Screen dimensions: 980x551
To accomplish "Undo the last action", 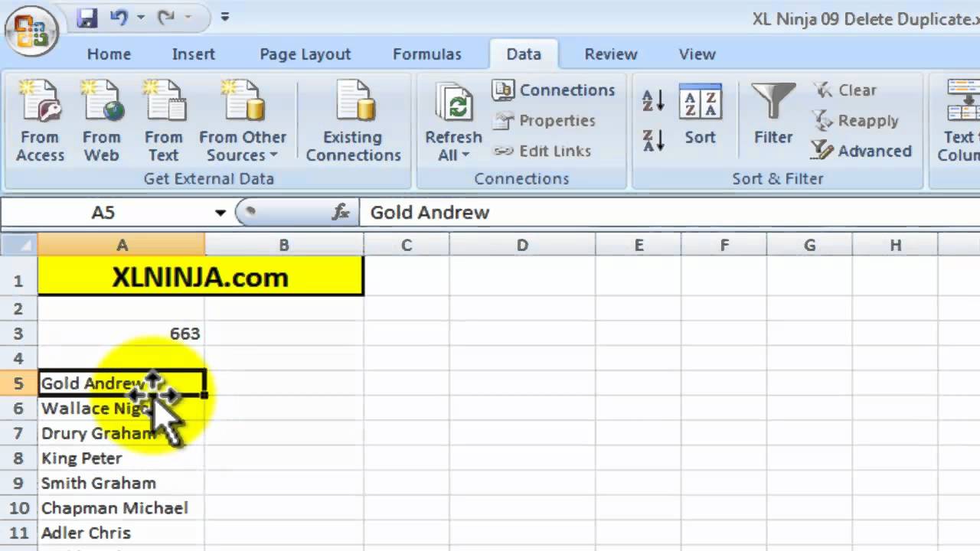I will 119,17.
